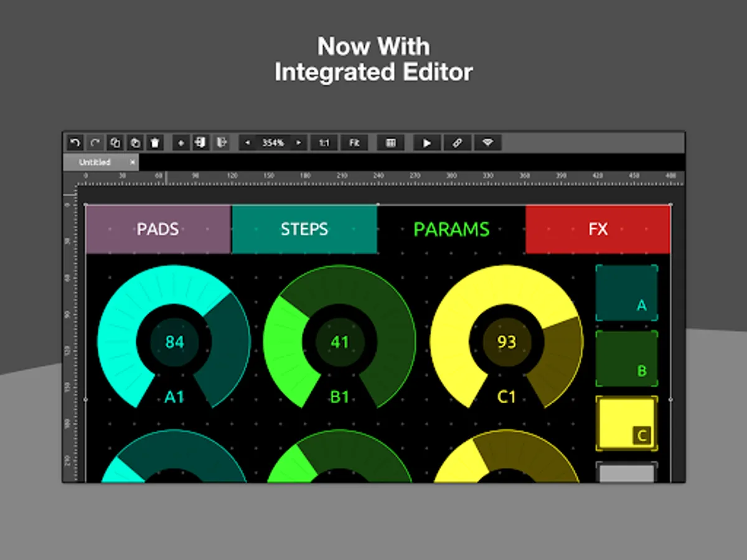Click the undo arrow icon
The image size is (747, 560).
point(75,142)
